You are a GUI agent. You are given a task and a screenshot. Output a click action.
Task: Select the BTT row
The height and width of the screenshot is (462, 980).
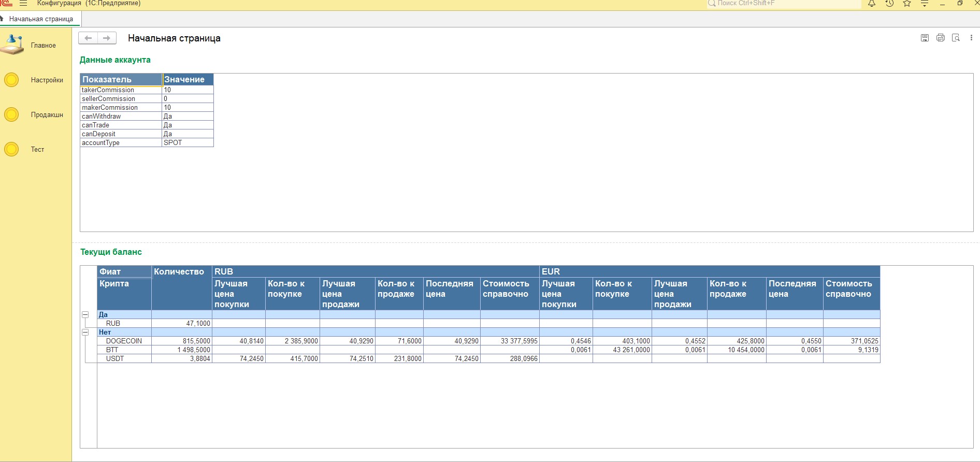488,350
